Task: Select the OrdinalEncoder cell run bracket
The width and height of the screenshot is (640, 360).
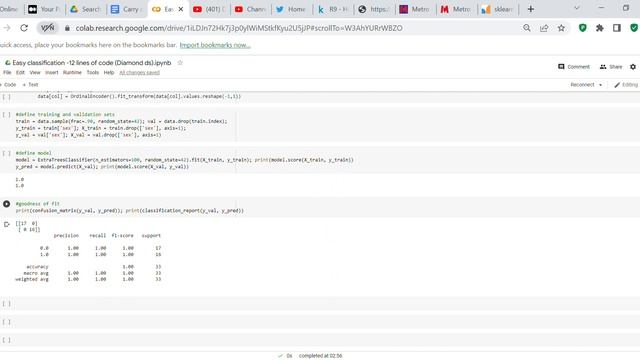Action: click(7, 97)
